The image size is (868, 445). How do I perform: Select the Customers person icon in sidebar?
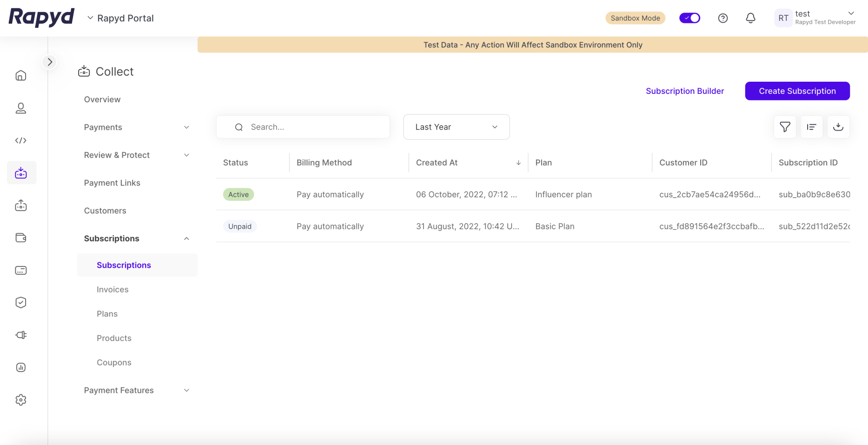click(21, 108)
